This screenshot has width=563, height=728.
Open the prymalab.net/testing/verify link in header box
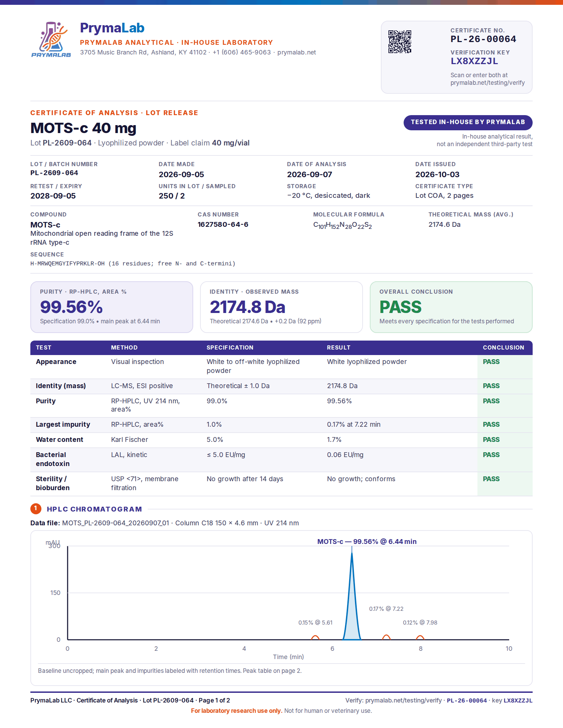coord(487,83)
